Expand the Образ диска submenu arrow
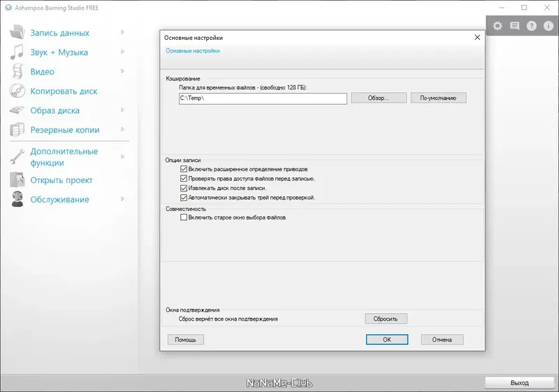The width and height of the screenshot is (559, 392). point(123,110)
